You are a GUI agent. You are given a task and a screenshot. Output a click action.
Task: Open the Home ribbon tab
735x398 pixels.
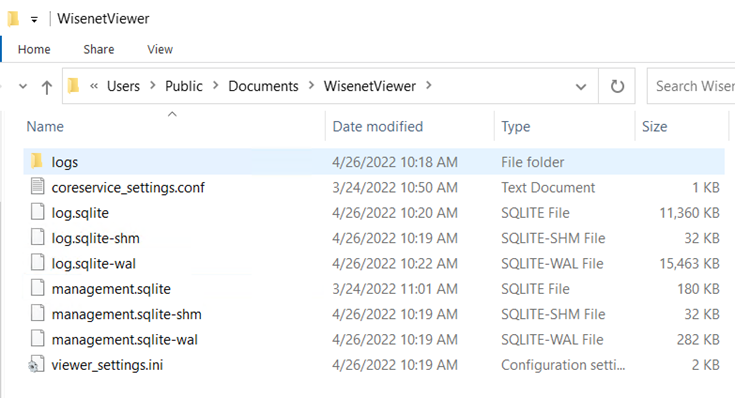[x=34, y=49]
